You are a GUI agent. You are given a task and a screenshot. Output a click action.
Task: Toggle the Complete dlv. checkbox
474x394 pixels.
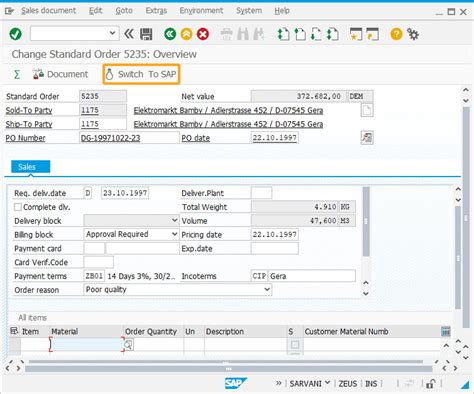point(18,207)
